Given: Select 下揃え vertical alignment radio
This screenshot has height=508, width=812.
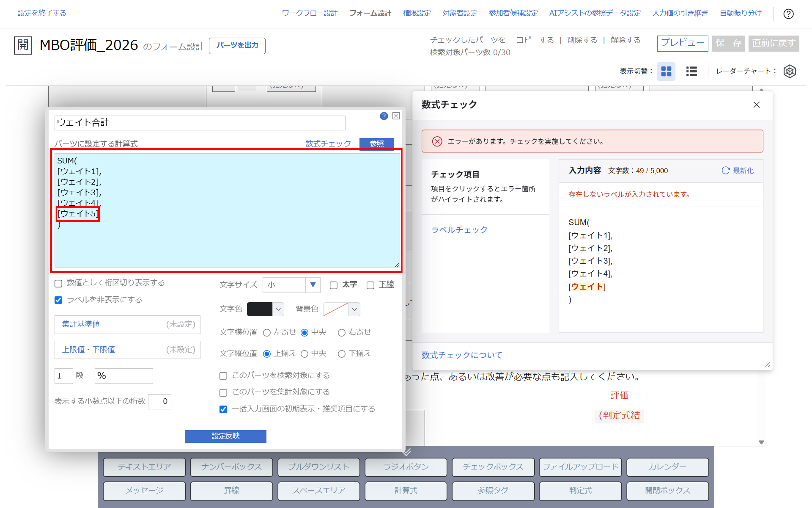Looking at the screenshot, I should tap(342, 354).
